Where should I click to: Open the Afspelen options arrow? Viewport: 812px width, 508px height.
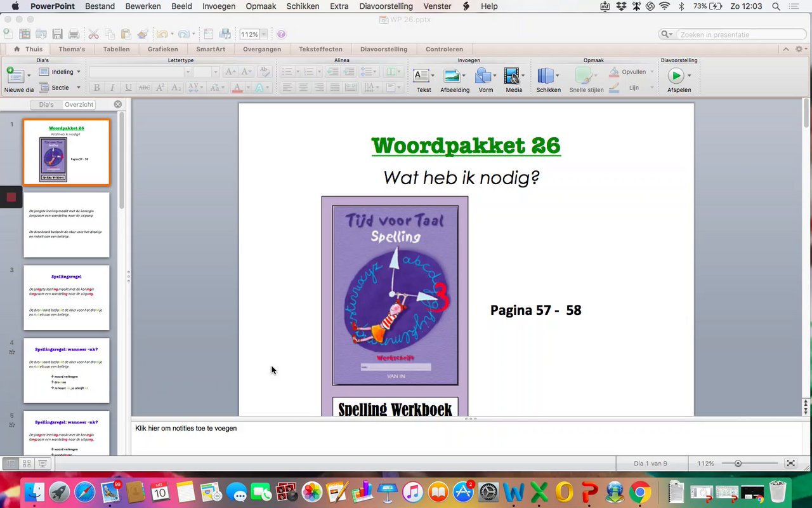click(x=689, y=76)
